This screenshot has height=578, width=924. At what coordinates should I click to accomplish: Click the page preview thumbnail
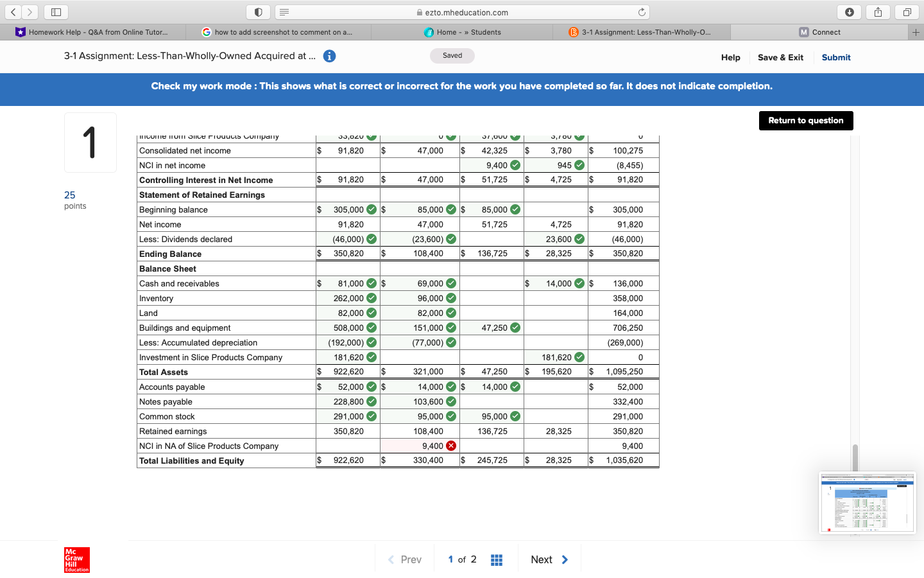867,503
